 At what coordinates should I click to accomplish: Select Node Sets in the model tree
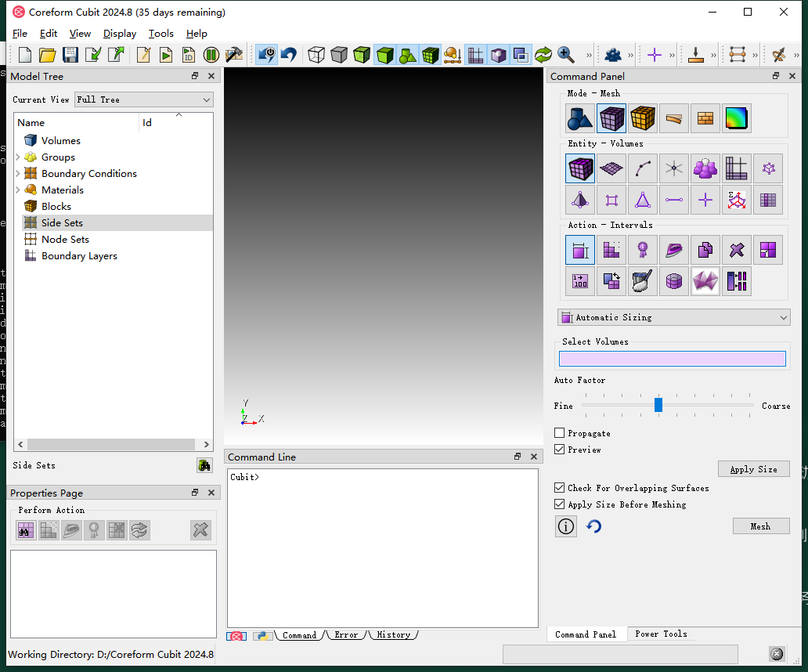pyautogui.click(x=66, y=239)
